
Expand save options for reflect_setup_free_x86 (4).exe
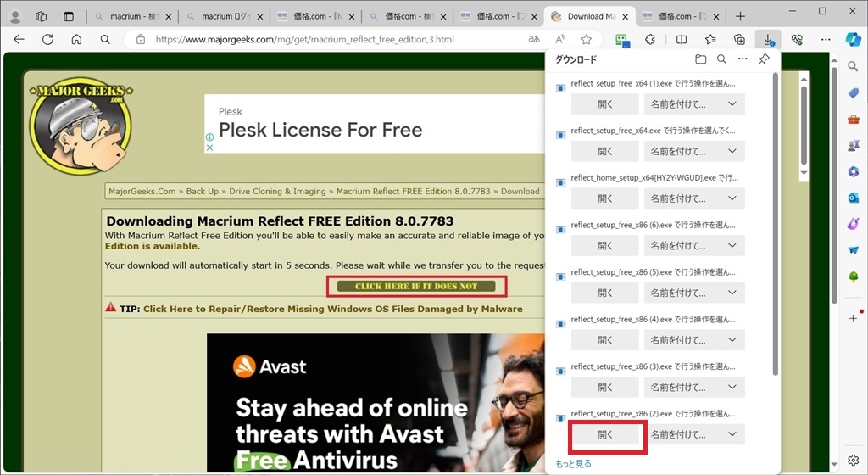point(732,340)
